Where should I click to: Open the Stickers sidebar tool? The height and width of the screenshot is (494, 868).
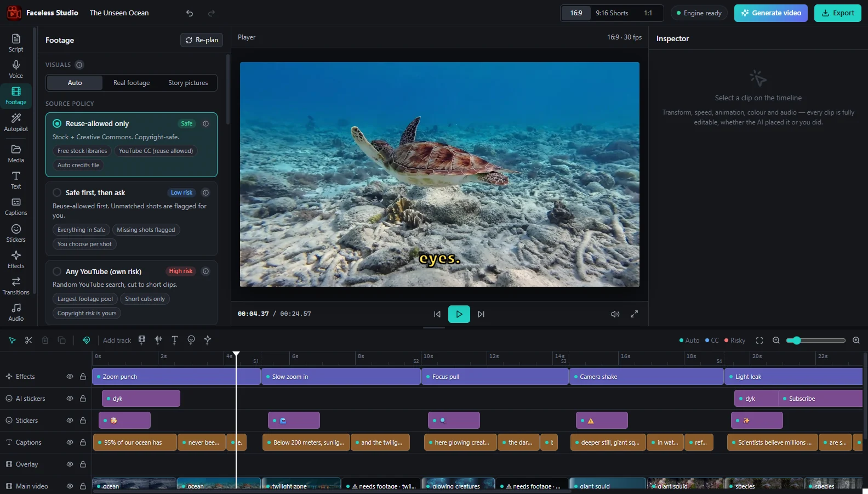point(16,233)
